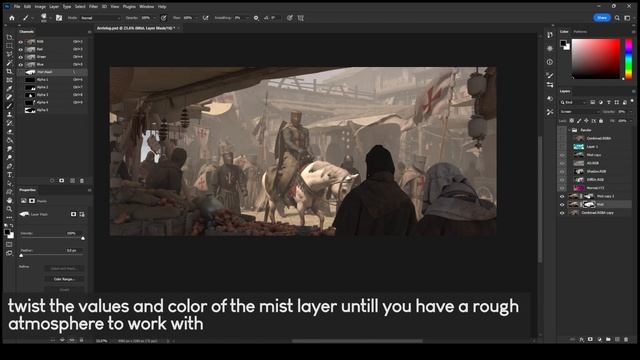This screenshot has height=360, width=640.
Task: Select the Brush tool in the toolbar
Action: pos(9,106)
